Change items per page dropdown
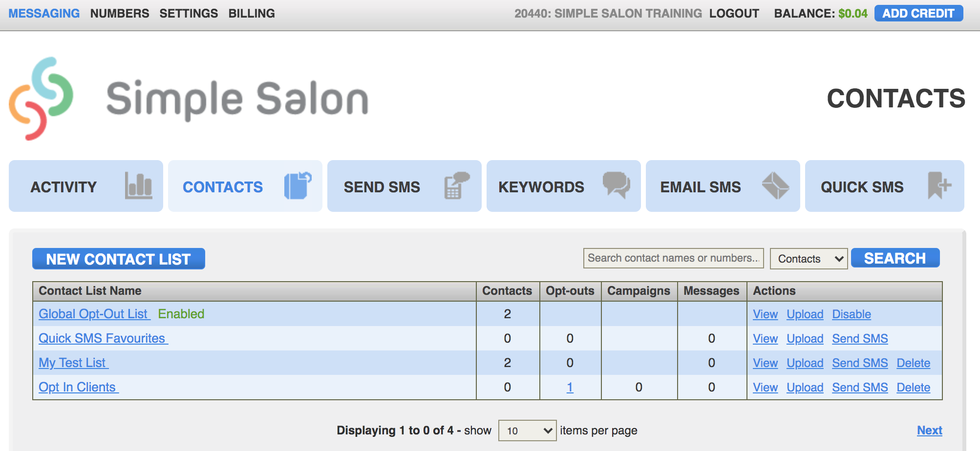This screenshot has height=451, width=980. 527,430
